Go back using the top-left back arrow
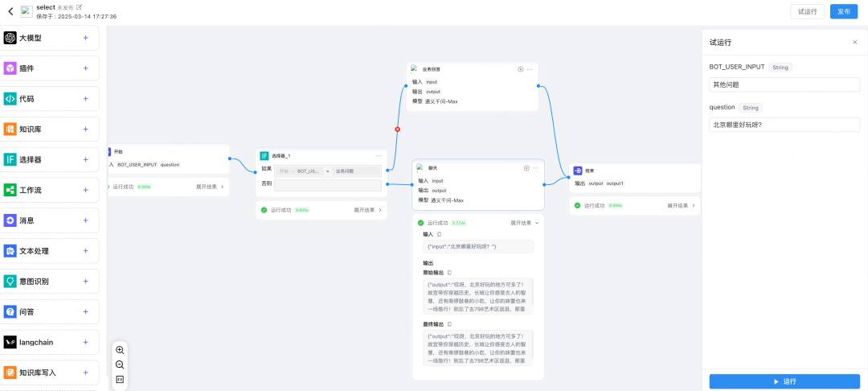Image resolution: width=868 pixels, height=391 pixels. (x=10, y=11)
